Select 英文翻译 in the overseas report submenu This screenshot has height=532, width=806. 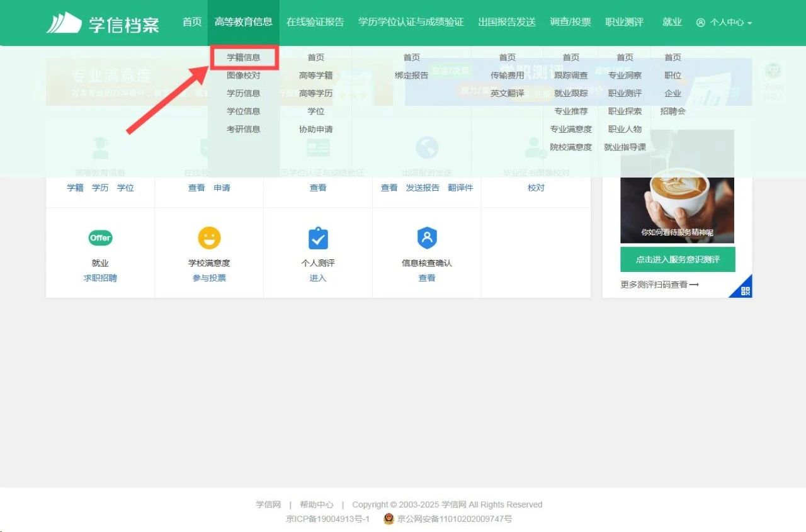coord(508,93)
